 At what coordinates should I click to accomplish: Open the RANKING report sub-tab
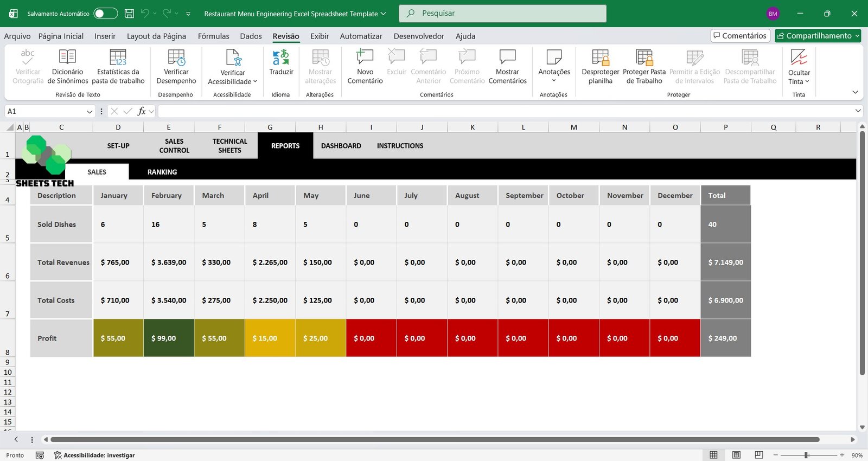click(162, 172)
